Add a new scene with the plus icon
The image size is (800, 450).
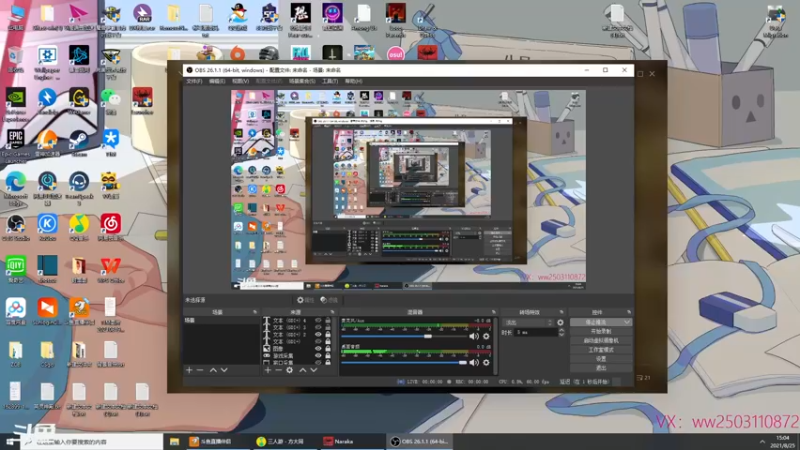coord(189,370)
